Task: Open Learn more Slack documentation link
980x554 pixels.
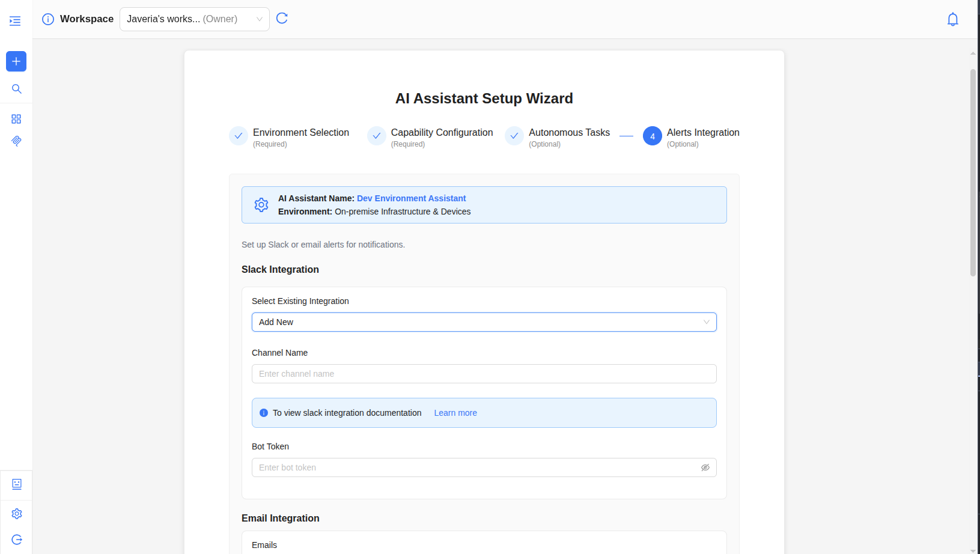Action: coord(455,413)
